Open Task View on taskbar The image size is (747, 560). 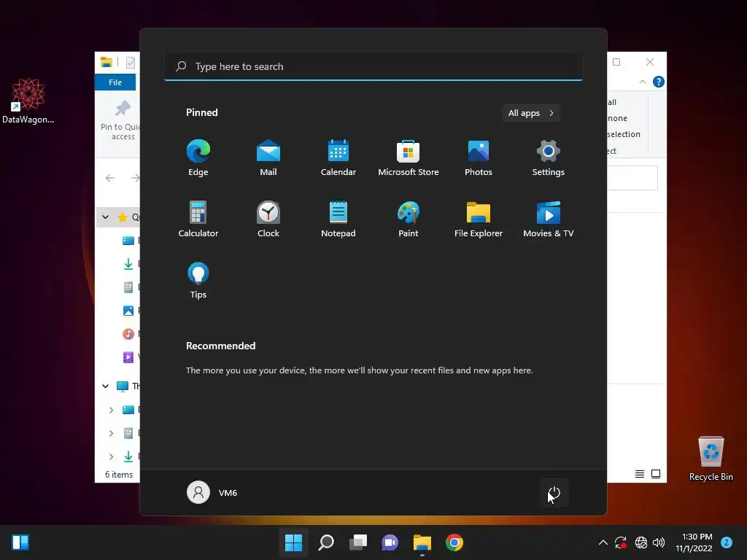[358, 542]
